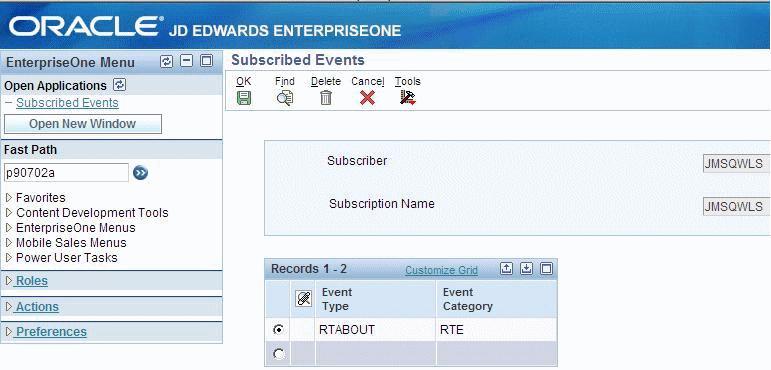
Task: Click the attachment paperclip column icon
Action: coord(303,299)
